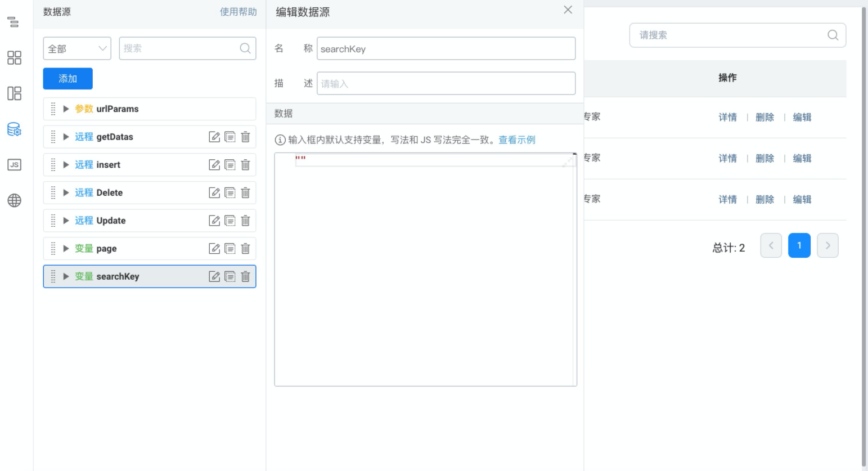Viewport: 868px width, 471px height.
Task: Click 编辑 in the second table row
Action: tap(802, 158)
